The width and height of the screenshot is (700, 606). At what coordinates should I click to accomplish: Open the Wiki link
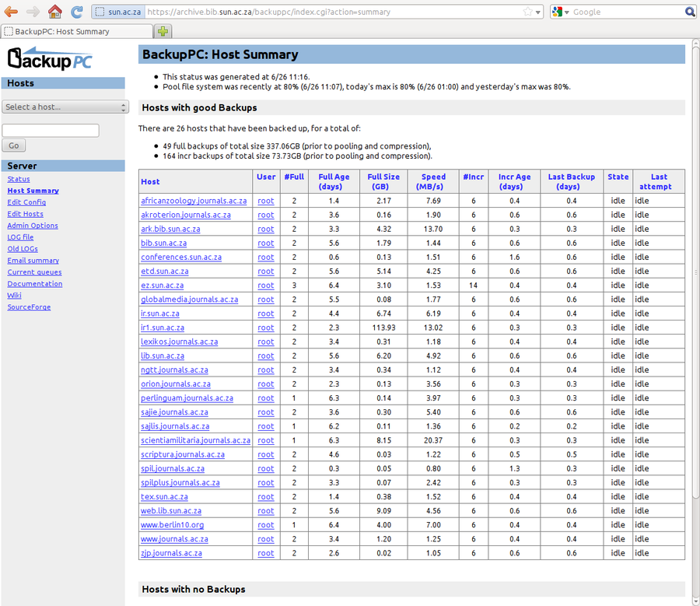pyautogui.click(x=14, y=295)
